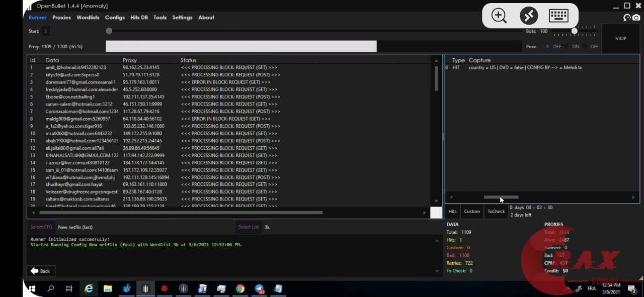This screenshot has width=644, height=297.
Task: Click proxy cell 192.111.137.35:4145
Action: (x=143, y=96)
